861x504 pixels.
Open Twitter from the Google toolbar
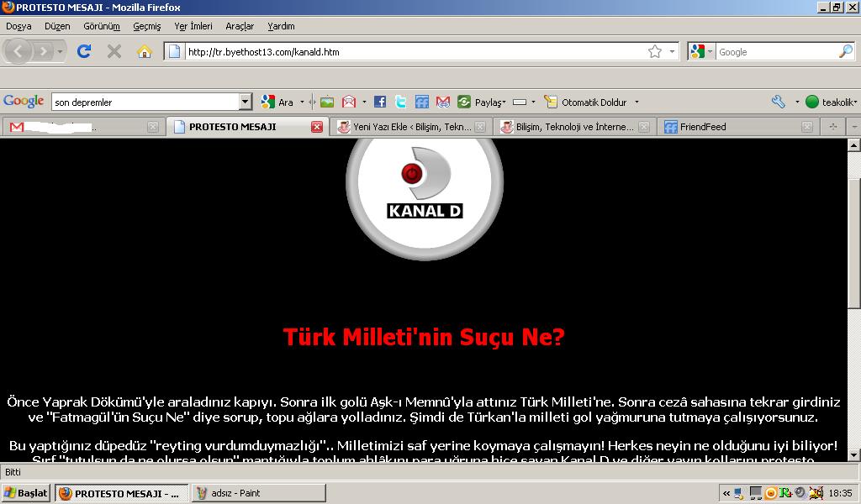(x=400, y=102)
